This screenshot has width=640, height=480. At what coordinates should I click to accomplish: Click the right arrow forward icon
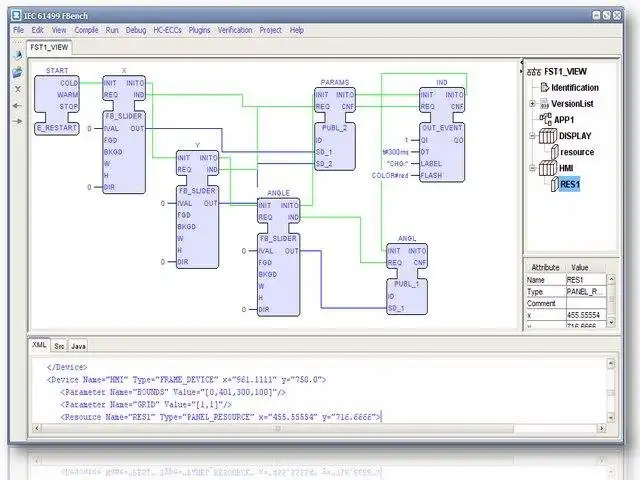click(x=17, y=121)
